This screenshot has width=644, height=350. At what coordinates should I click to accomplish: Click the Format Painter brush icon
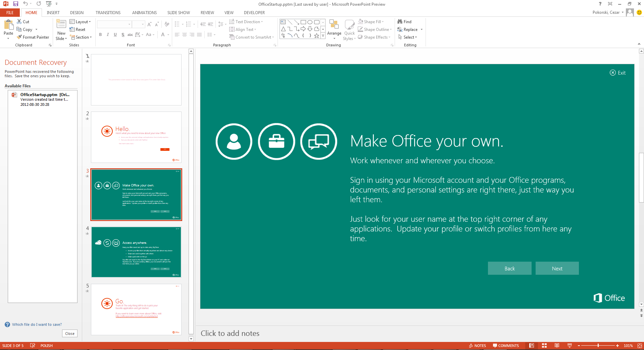point(19,37)
